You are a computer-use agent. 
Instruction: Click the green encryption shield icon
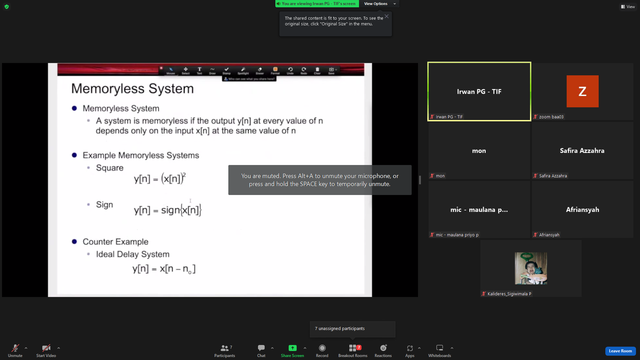pos(7,7)
